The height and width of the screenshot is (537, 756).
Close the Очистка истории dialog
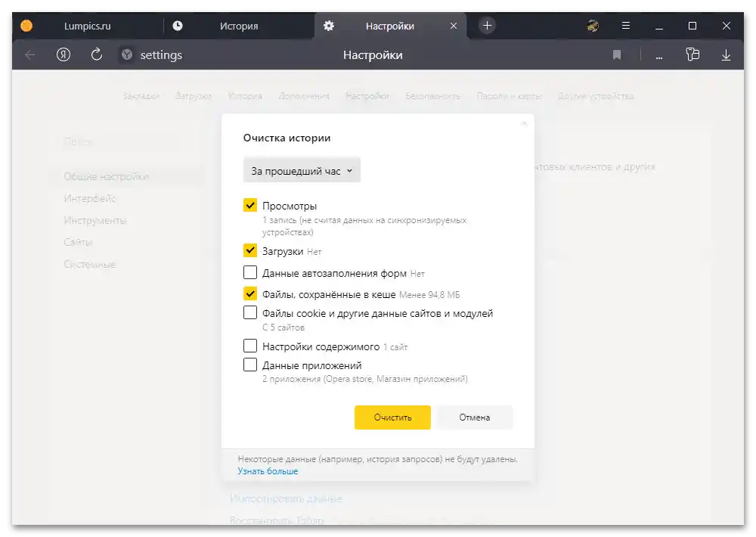(x=525, y=124)
